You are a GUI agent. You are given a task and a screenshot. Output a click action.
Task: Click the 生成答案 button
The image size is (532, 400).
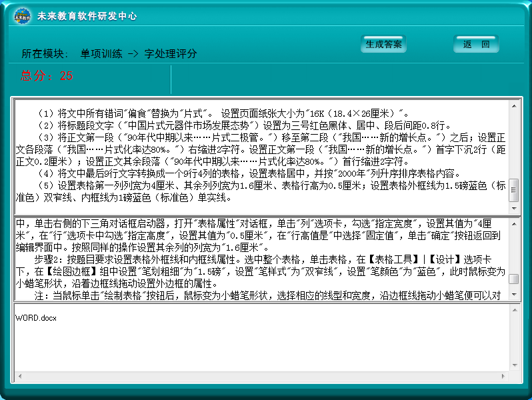(383, 44)
